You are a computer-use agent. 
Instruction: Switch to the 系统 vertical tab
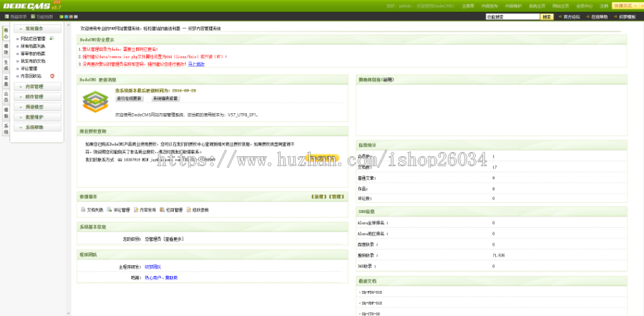tap(6, 128)
